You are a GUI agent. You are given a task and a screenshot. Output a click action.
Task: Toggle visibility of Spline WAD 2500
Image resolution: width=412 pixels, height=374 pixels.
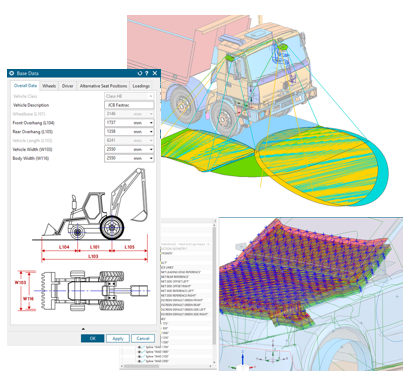click(139, 361)
